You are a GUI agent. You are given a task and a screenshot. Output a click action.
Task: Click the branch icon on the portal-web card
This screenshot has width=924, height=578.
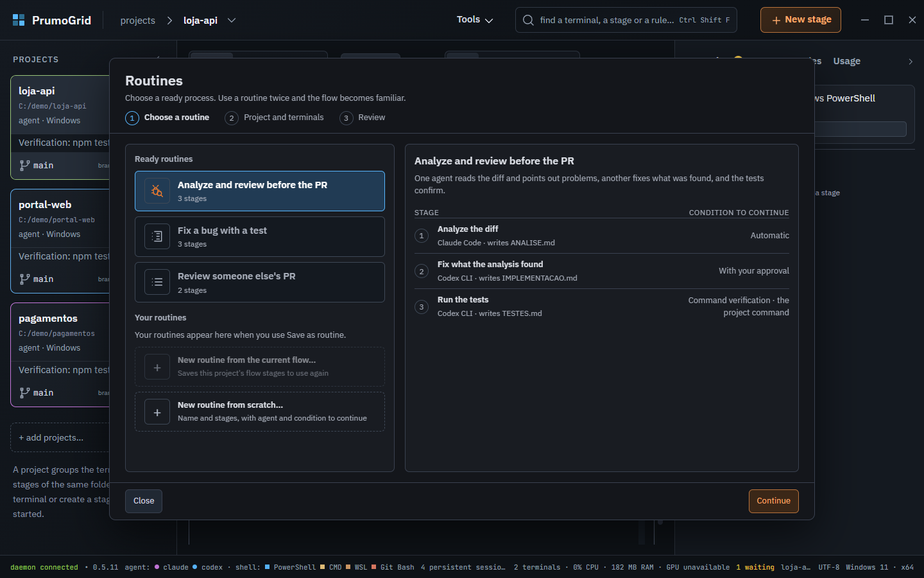point(25,279)
